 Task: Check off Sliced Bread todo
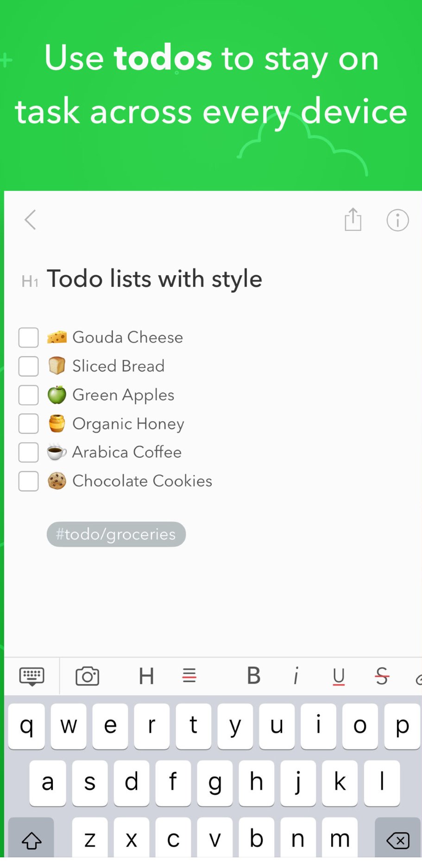pos(28,366)
